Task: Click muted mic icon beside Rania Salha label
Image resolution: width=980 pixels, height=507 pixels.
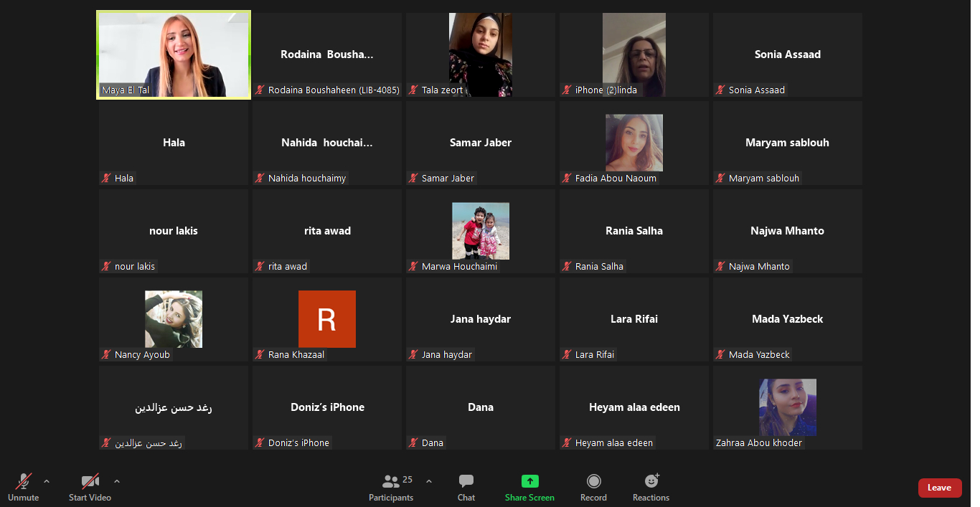Action: (567, 267)
